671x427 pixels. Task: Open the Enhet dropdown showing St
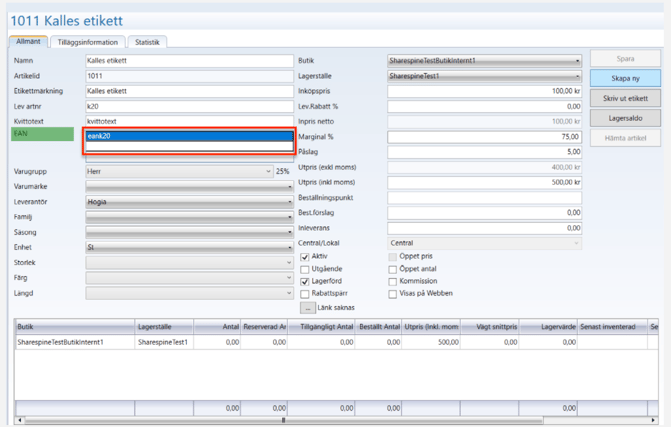189,247
